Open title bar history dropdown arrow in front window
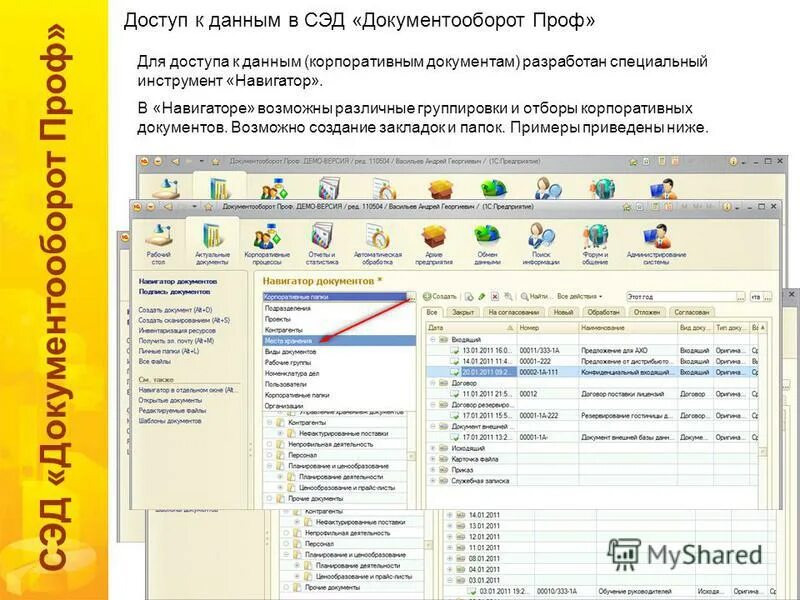Viewport: 800px width, 600px height. pos(194,207)
